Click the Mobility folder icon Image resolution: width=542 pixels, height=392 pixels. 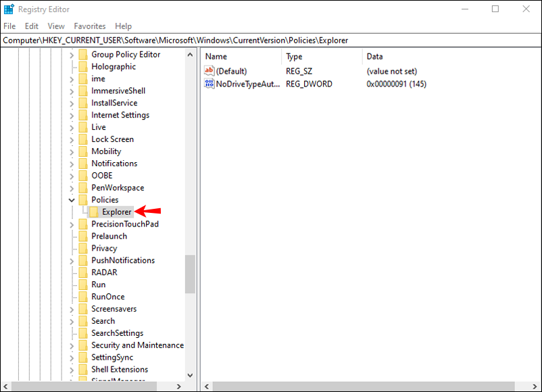(83, 151)
